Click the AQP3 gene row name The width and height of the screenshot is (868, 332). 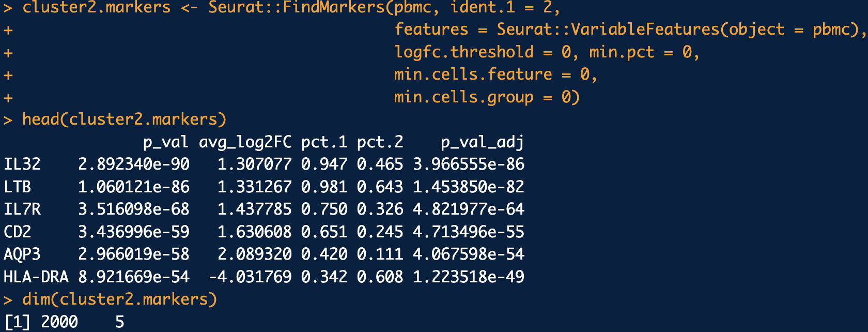coord(22,254)
